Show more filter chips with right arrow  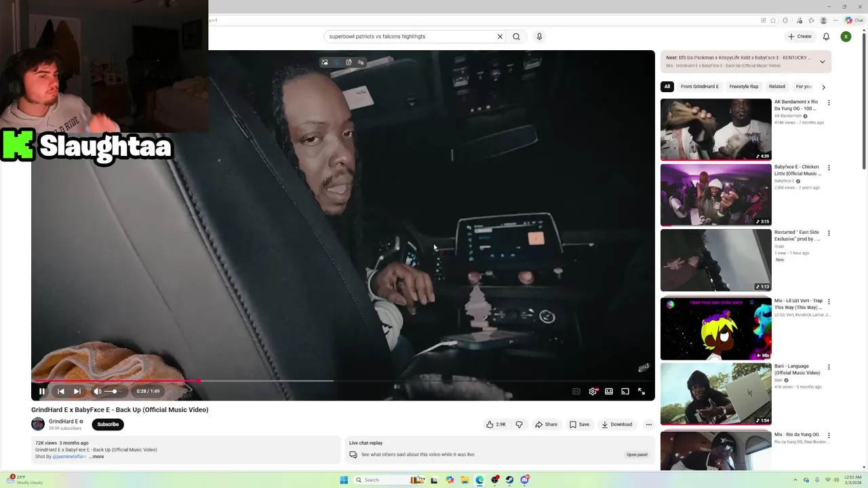tap(823, 87)
